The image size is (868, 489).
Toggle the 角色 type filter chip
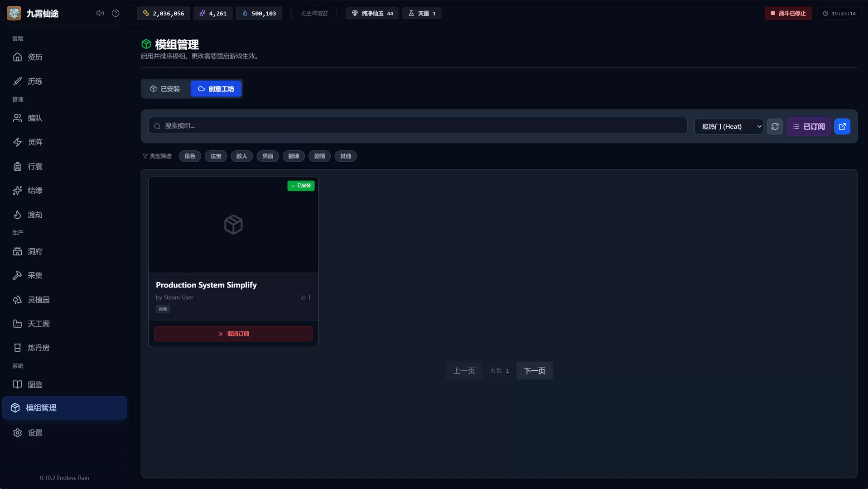point(190,156)
